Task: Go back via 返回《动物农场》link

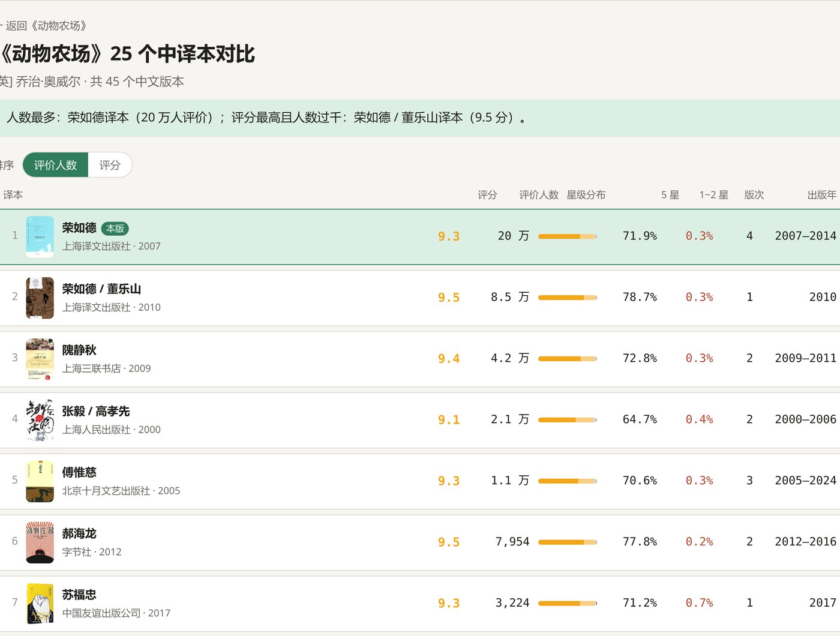Action: [44, 26]
